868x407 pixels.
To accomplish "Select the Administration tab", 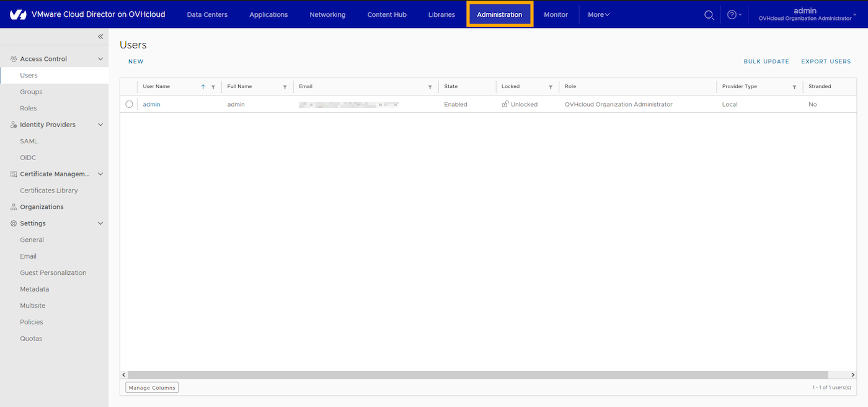I will click(x=500, y=14).
